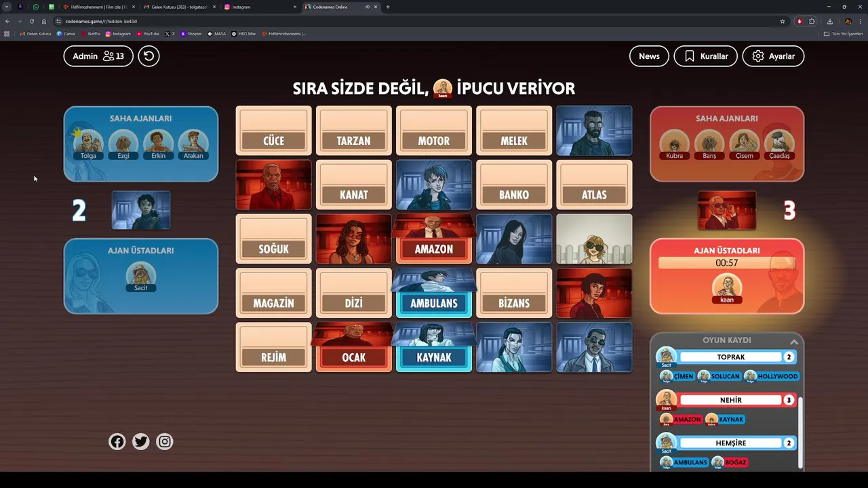The height and width of the screenshot is (488, 868).
Task: Open the Shopier bookmark
Action: [x=191, y=33]
